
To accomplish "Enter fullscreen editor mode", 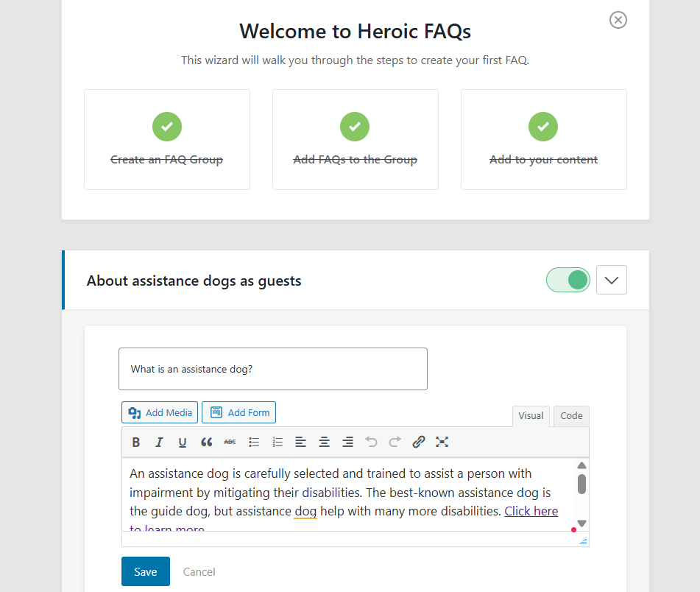I will (x=442, y=442).
